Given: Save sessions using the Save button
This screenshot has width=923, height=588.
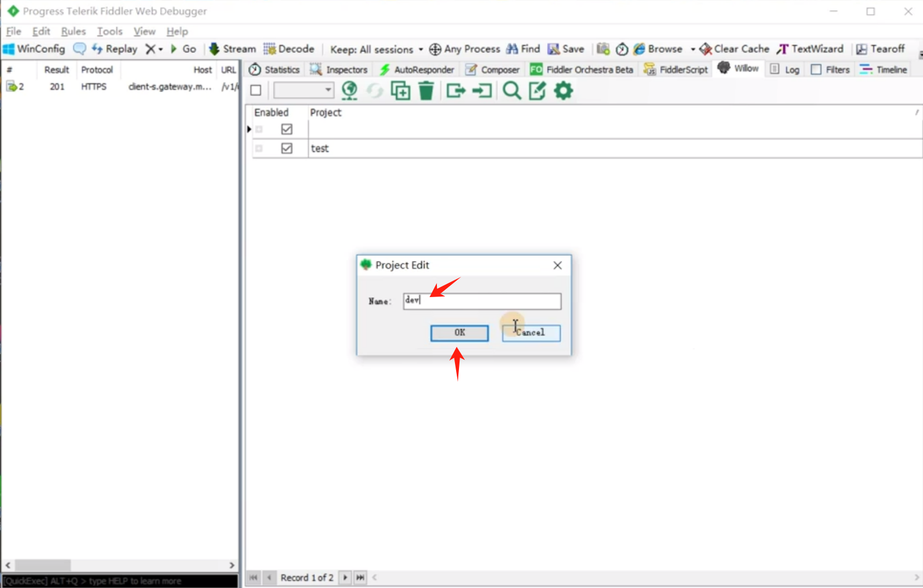Looking at the screenshot, I should point(566,49).
